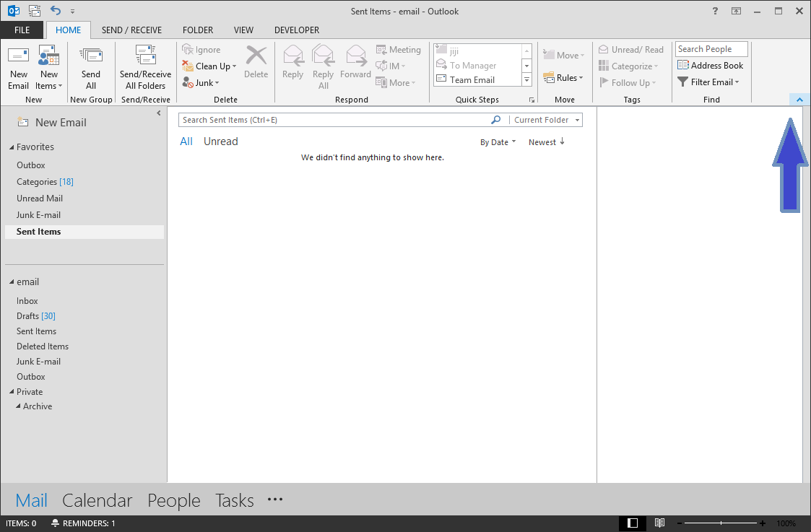Open the New Items menu icon

pyautogui.click(x=48, y=56)
